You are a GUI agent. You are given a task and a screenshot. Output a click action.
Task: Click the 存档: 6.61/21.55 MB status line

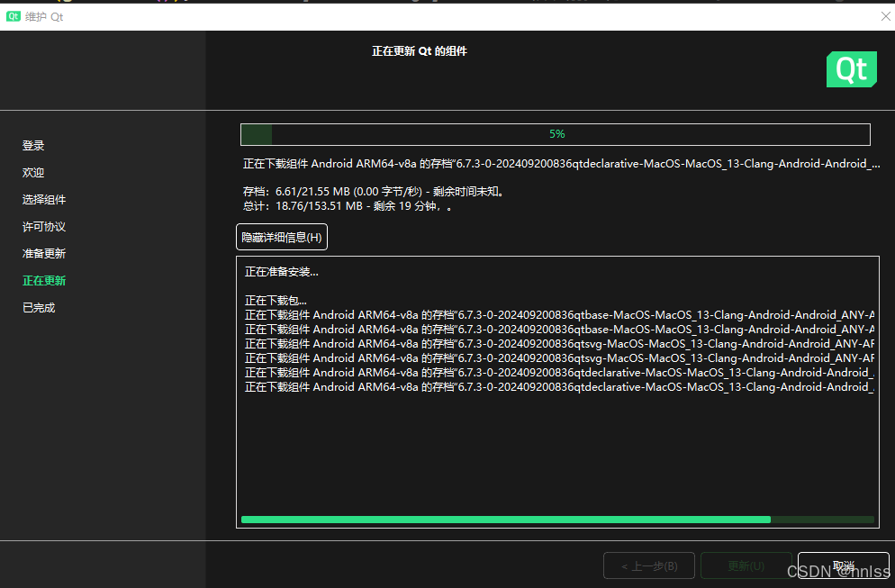(374, 192)
